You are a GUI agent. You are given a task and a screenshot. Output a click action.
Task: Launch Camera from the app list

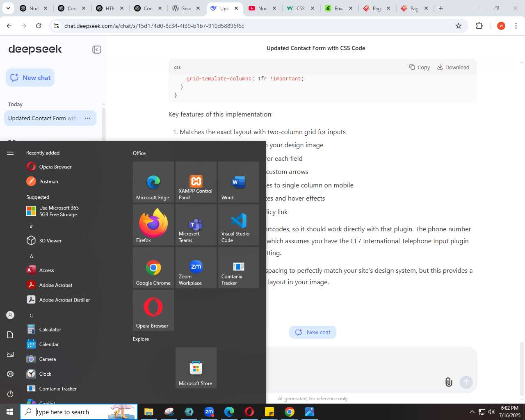pos(74,359)
